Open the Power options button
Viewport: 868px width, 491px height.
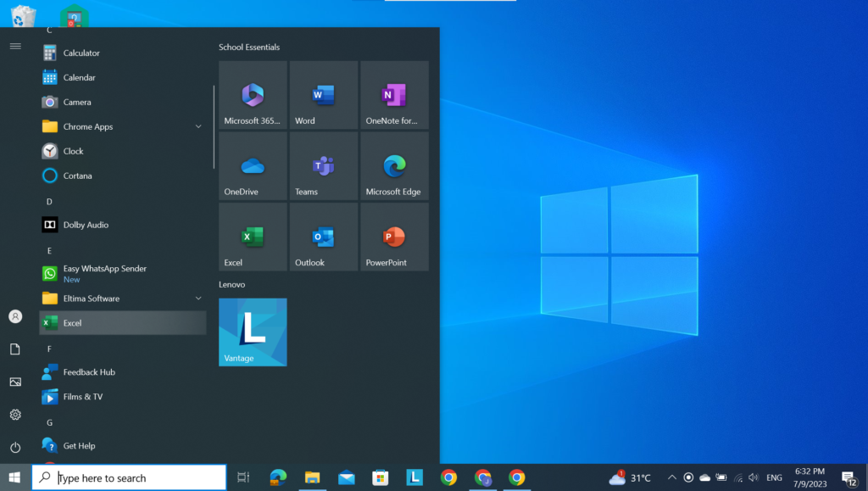(15, 447)
